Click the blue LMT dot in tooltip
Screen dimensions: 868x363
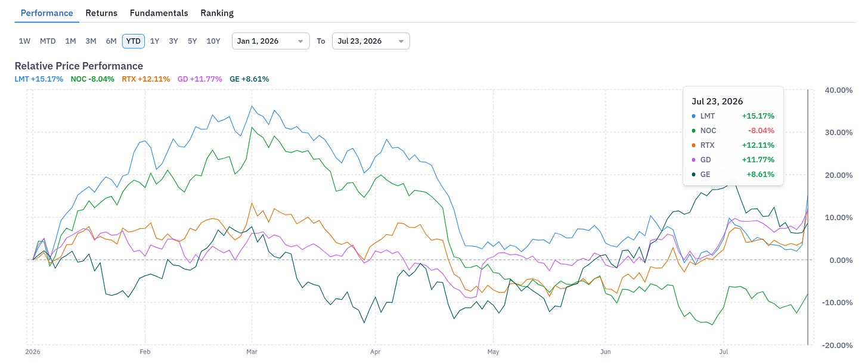tap(694, 116)
